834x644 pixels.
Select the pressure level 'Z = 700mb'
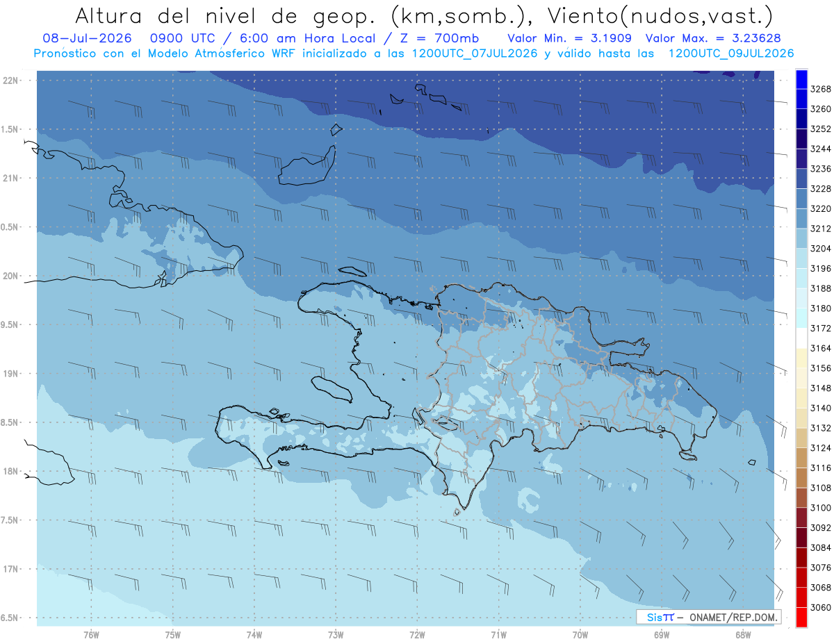tap(441, 38)
